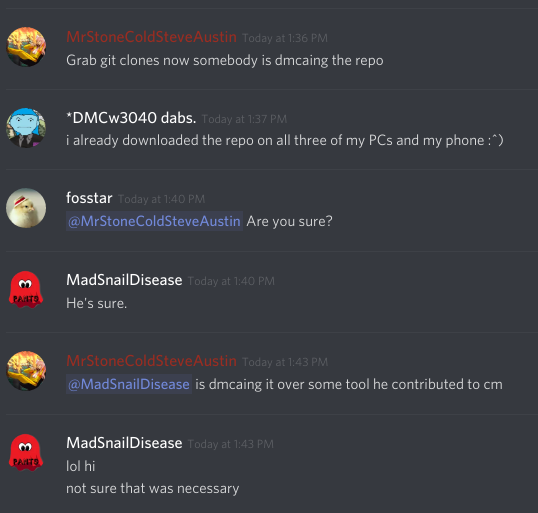Click MadSnailDisease's red ghost avatar at 1:40 PM
The width and height of the screenshot is (538, 513).
coord(26,290)
